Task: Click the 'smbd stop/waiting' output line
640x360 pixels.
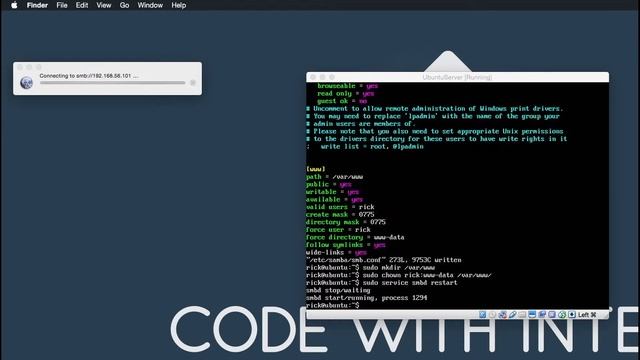Action: pyautogui.click(x=338, y=291)
